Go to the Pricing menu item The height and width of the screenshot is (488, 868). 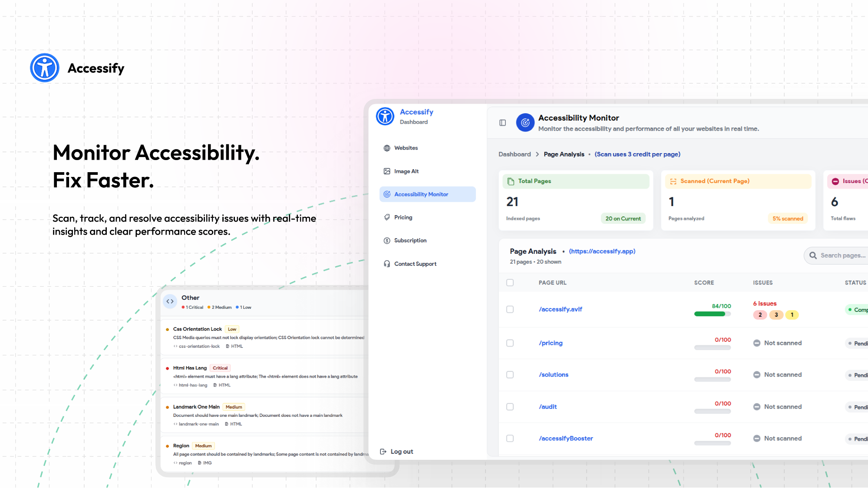(x=427, y=217)
